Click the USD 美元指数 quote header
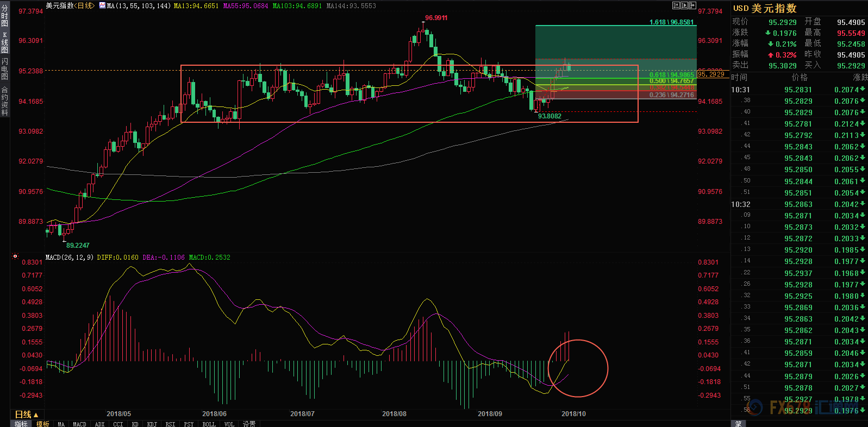 [765, 8]
